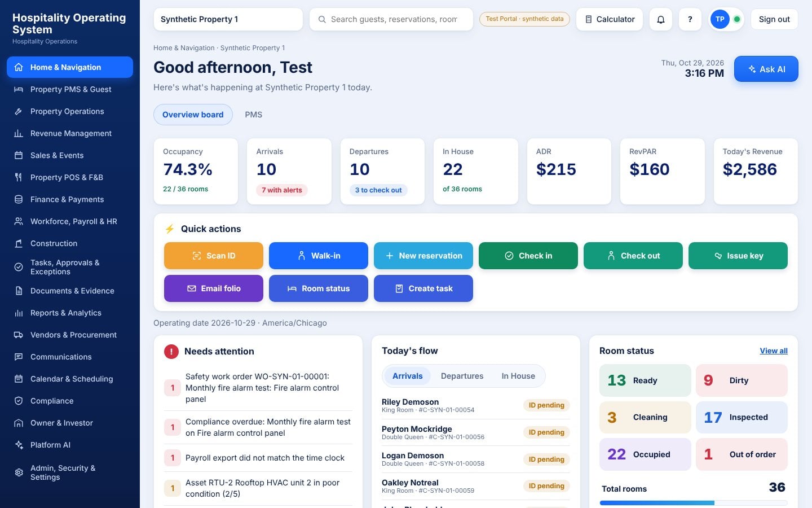Click the Property Operations wrench icon
Viewport: 812px width, 508px height.
point(19,111)
